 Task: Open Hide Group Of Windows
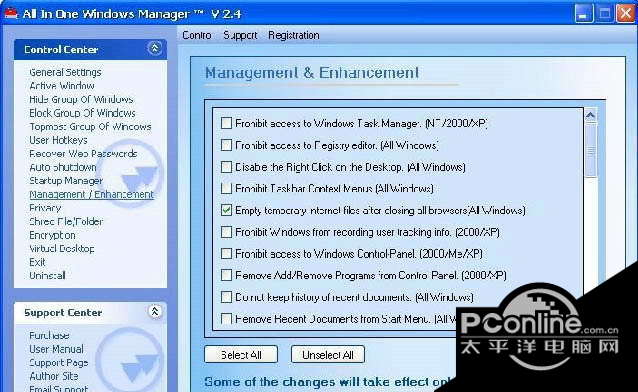point(81,99)
